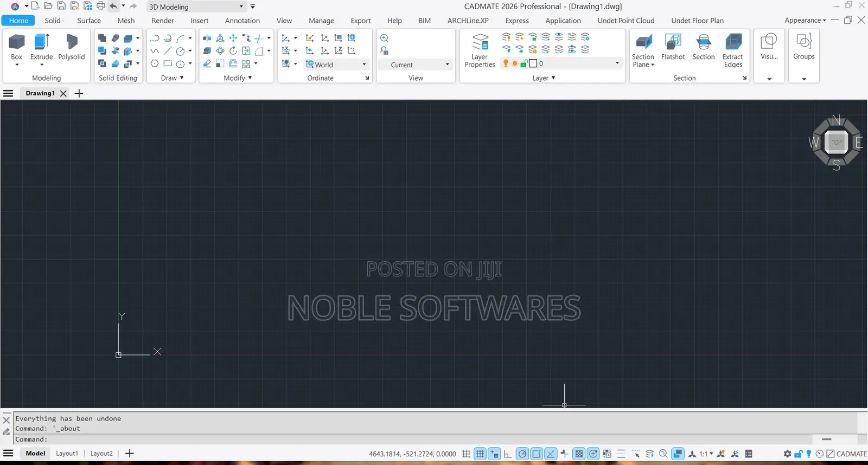868x465 pixels.
Task: Click the CADMATE application logo button
Action: pos(15,7)
